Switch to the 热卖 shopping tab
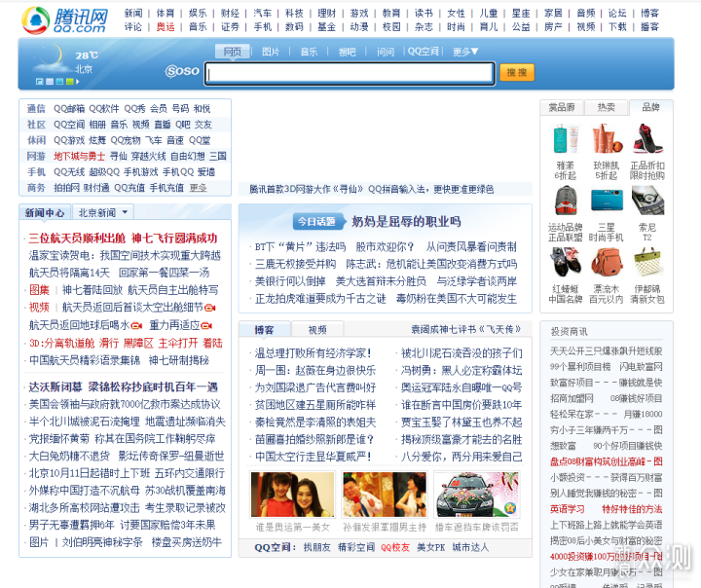The width and height of the screenshot is (701, 588). [607, 108]
